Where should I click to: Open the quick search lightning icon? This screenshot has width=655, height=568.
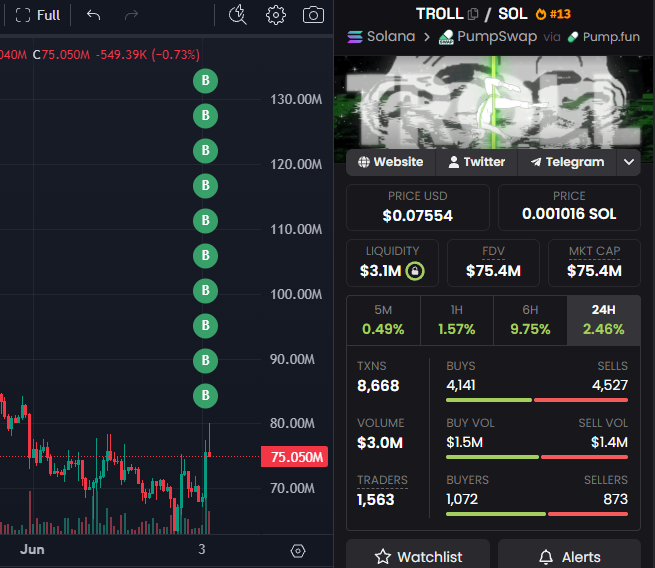(238, 15)
